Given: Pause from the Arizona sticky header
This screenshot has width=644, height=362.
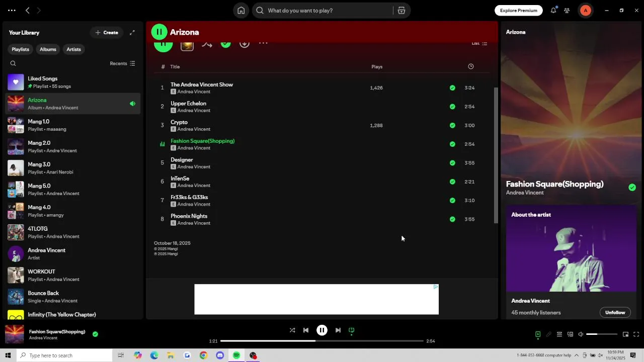Looking at the screenshot, I should 159,32.
